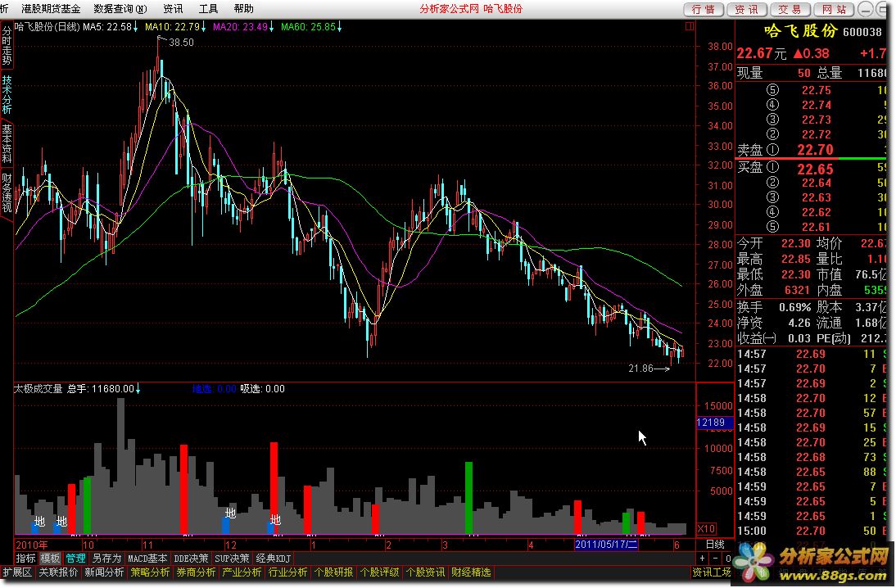
Task: Select the 指标 tab
Action: [25, 559]
